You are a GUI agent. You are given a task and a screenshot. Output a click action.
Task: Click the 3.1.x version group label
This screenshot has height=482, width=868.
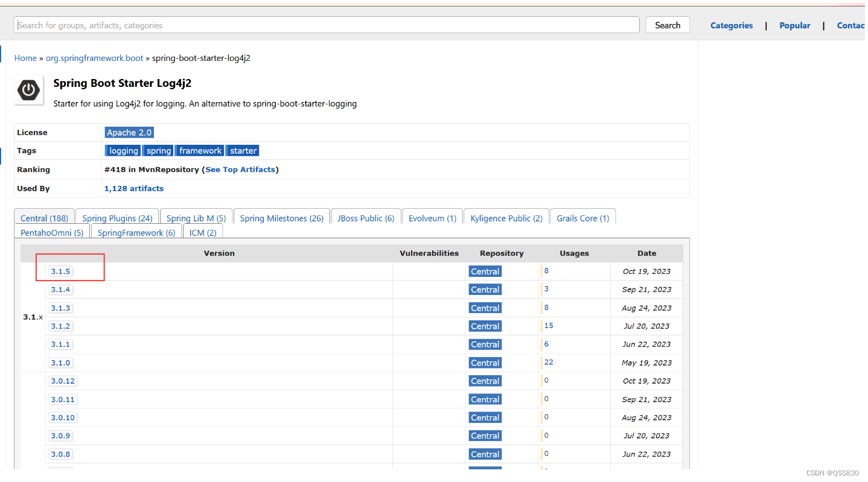tap(33, 317)
